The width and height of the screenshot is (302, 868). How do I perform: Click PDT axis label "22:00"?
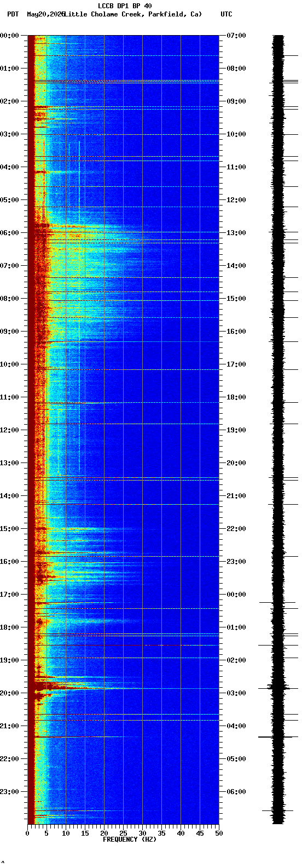[9, 759]
